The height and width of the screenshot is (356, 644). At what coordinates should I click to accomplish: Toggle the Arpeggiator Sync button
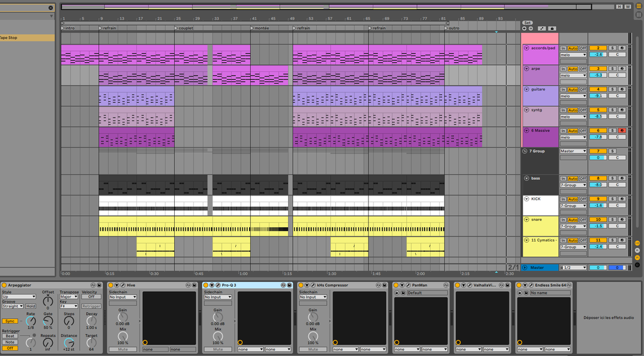9,321
